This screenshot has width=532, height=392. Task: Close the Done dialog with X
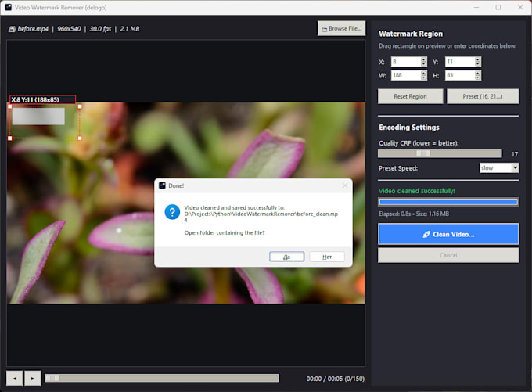click(345, 185)
